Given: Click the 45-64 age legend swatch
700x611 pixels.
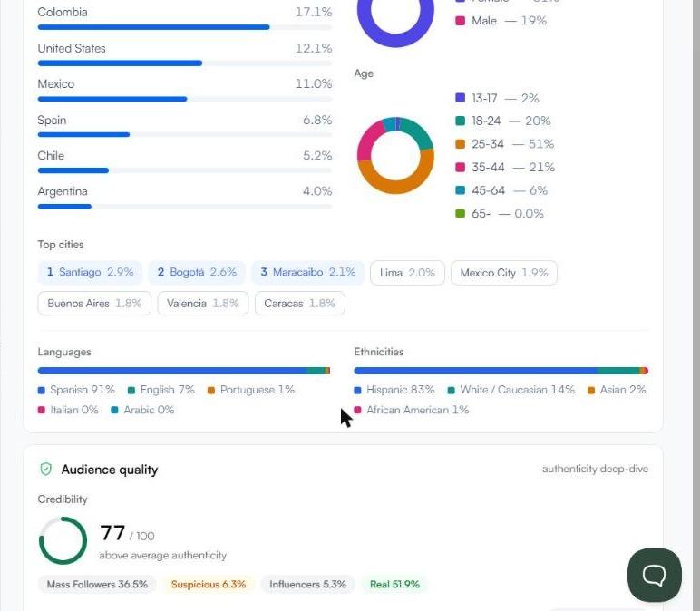Looking at the screenshot, I should tap(460, 190).
